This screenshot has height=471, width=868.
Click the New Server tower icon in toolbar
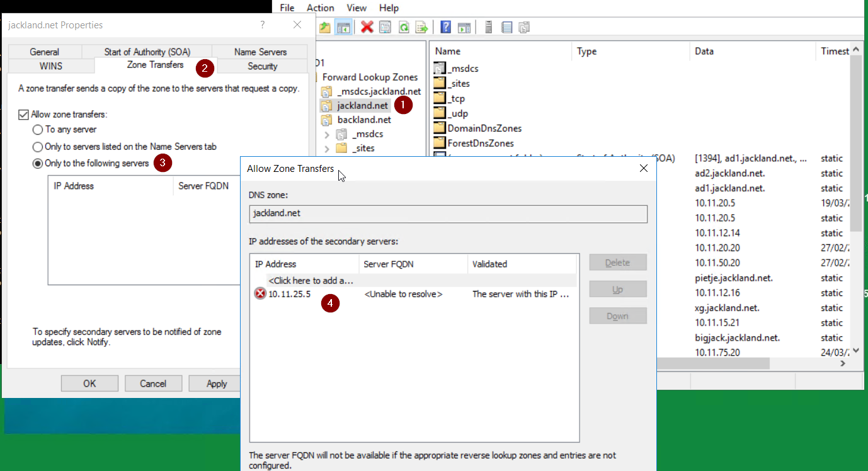click(x=488, y=27)
